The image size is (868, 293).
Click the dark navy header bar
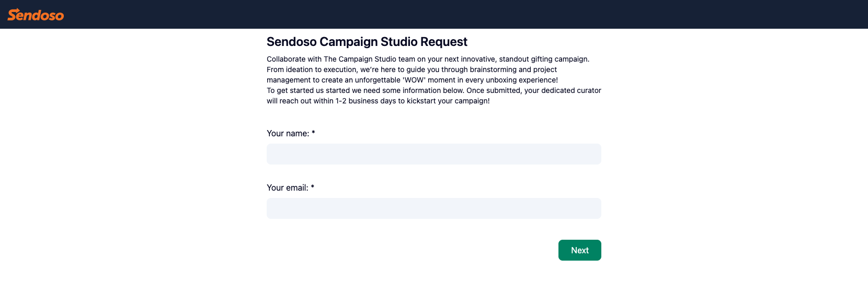coord(434,14)
